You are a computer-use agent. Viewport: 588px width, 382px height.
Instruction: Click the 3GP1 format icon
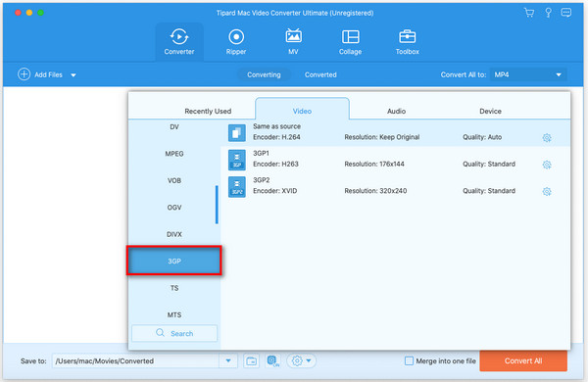point(237,160)
